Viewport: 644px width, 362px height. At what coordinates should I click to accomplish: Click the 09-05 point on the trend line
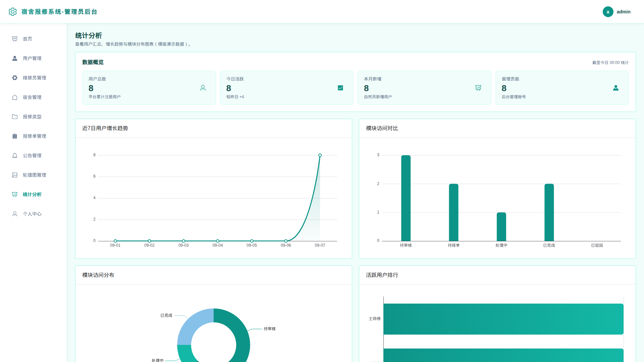click(x=252, y=241)
